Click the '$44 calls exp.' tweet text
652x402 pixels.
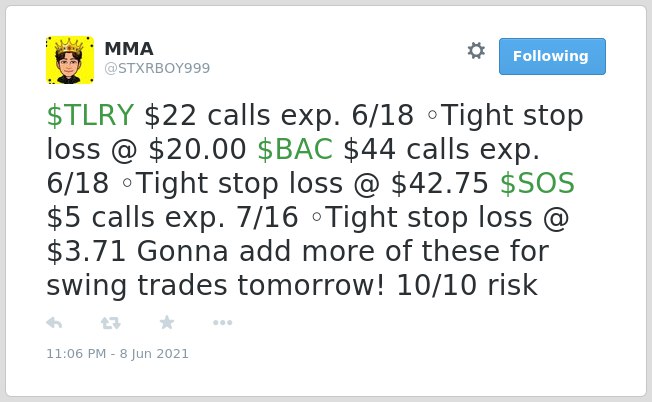[442, 149]
